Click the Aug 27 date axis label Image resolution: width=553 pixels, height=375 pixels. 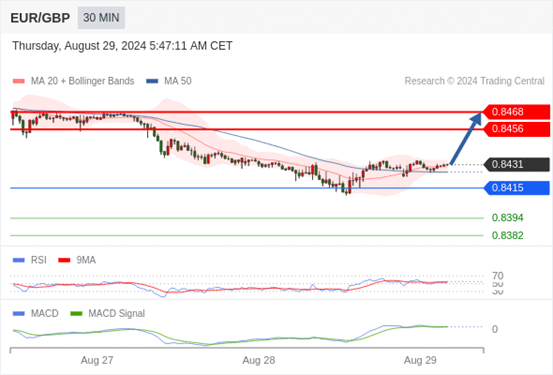97,361
